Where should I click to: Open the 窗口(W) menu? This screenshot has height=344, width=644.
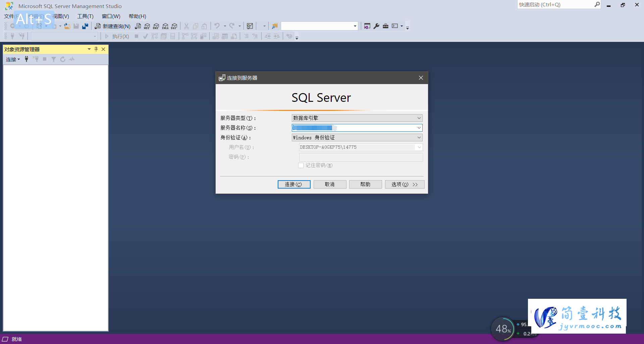click(x=111, y=16)
